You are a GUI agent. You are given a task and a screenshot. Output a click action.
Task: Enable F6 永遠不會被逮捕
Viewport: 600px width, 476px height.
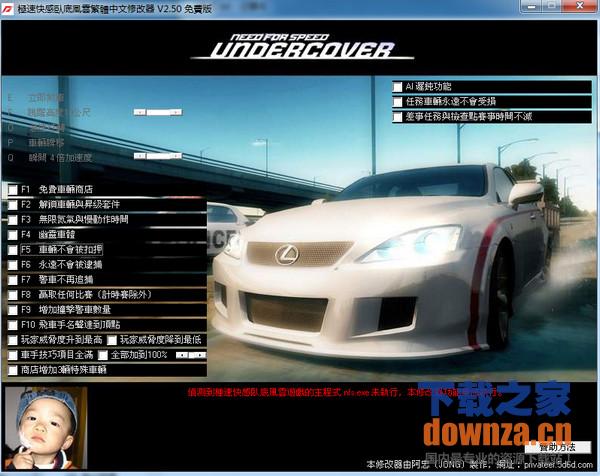pyautogui.click(x=13, y=265)
